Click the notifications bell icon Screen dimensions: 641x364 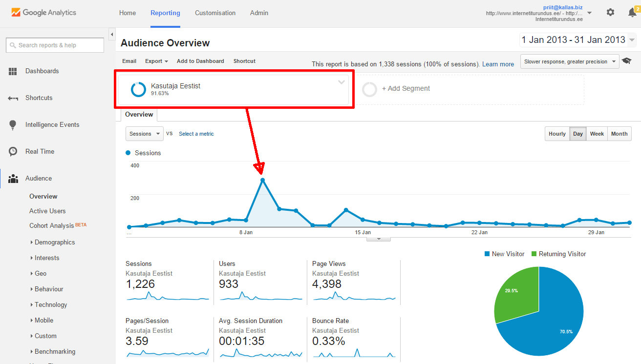tap(632, 13)
